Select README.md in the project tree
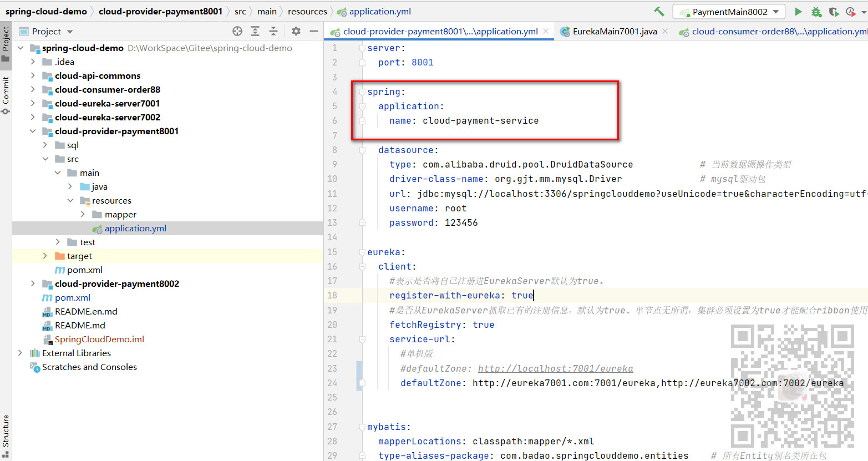The height and width of the screenshot is (461, 868). click(x=80, y=326)
